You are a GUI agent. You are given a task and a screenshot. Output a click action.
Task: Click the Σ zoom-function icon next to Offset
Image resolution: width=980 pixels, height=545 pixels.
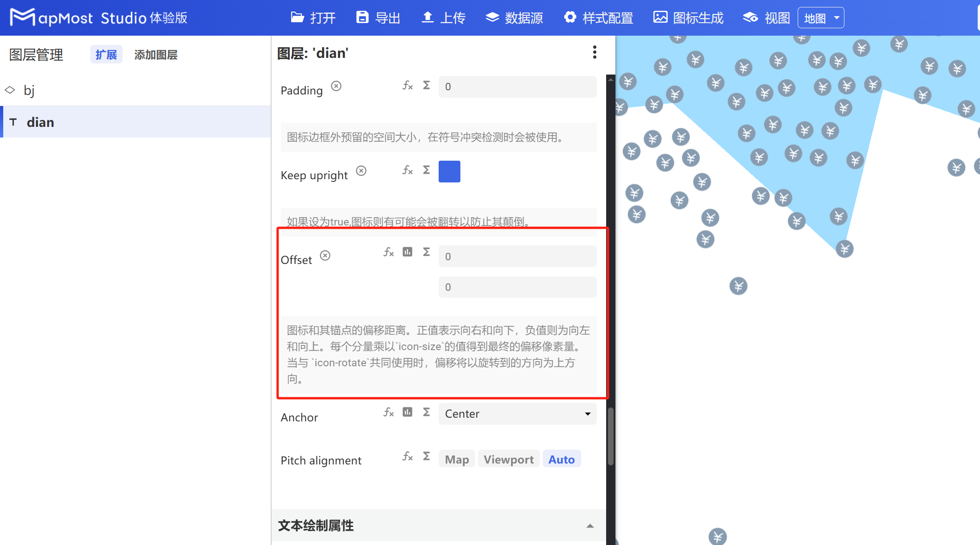426,252
